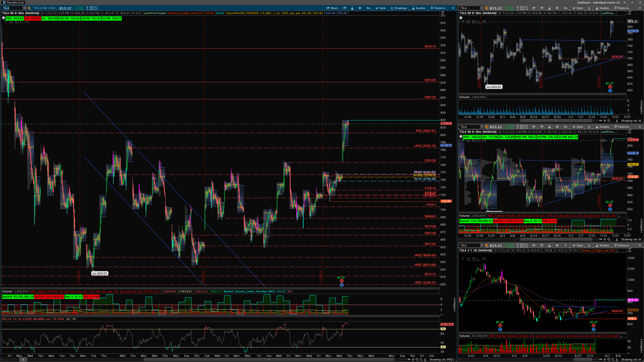
Task: Click zoom out magnifier on main chart
Action: coord(421,359)
